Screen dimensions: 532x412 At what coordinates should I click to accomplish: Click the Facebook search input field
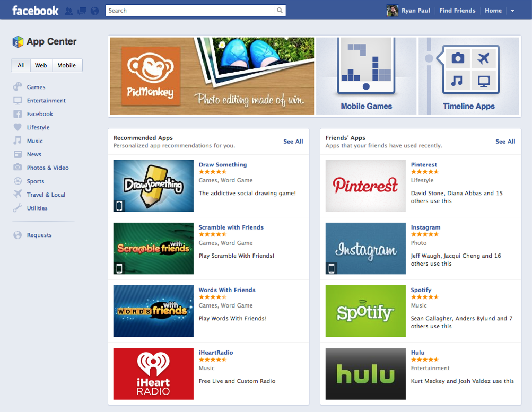pyautogui.click(x=189, y=11)
